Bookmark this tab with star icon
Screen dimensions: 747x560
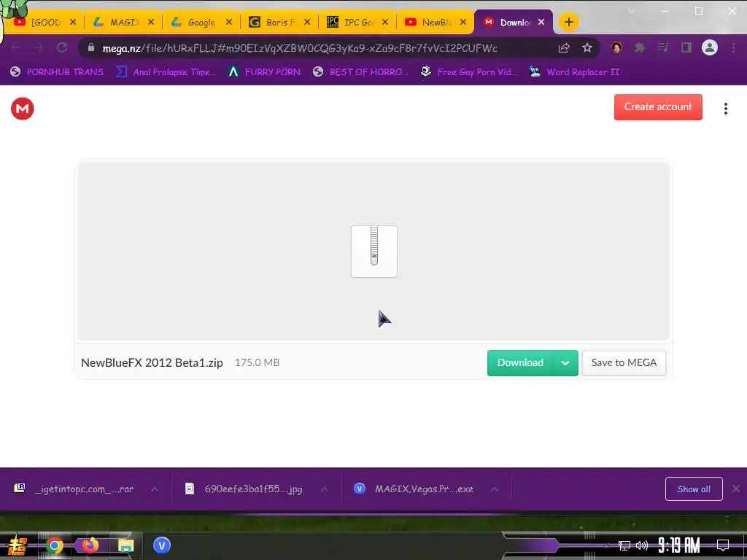[x=587, y=47]
